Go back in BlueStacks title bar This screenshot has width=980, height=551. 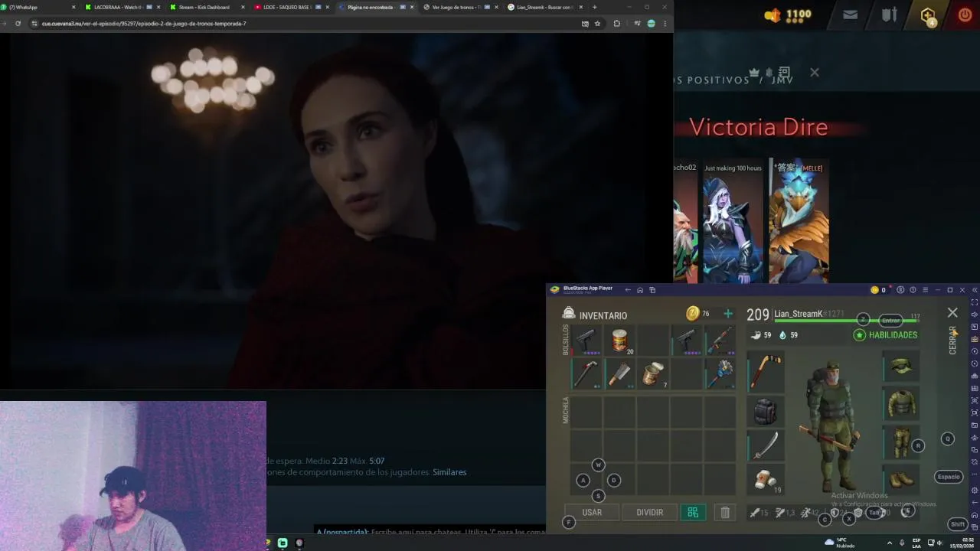pos(628,290)
